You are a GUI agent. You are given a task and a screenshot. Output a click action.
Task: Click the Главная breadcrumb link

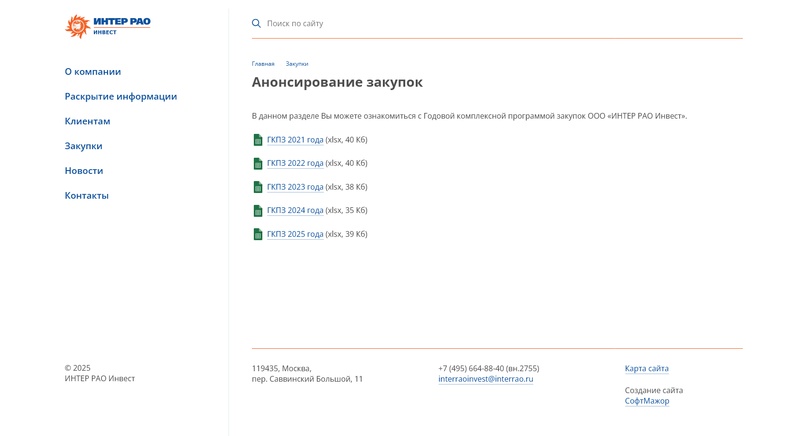[x=263, y=64]
